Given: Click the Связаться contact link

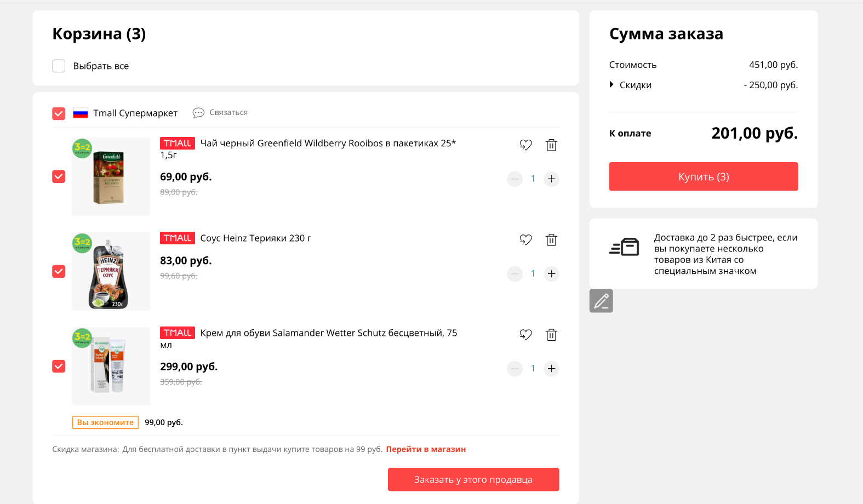Looking at the screenshot, I should click(228, 112).
